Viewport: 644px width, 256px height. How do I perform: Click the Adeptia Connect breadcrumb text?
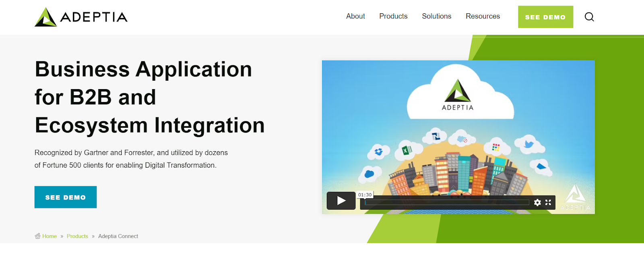(x=118, y=236)
